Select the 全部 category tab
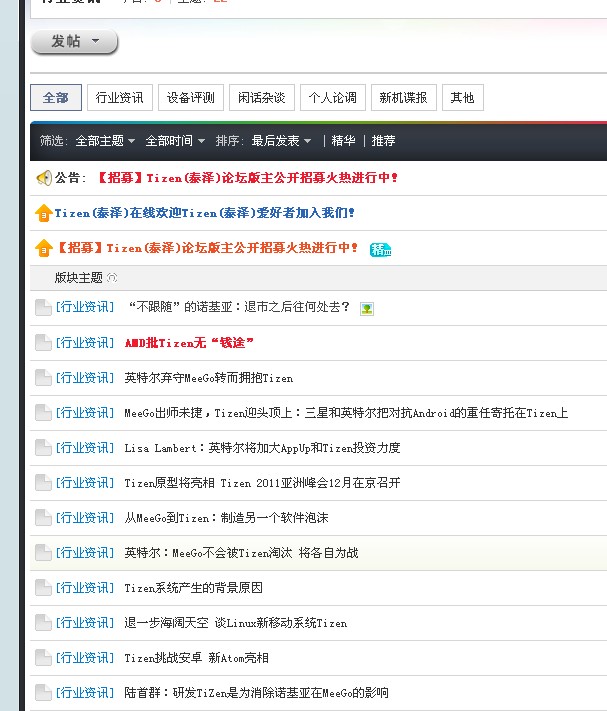 point(56,97)
